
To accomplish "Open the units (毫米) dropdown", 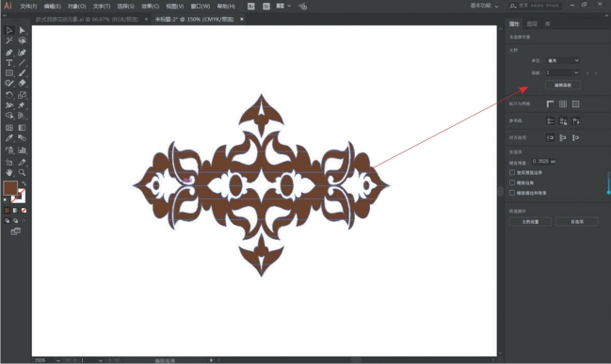I will tap(563, 60).
